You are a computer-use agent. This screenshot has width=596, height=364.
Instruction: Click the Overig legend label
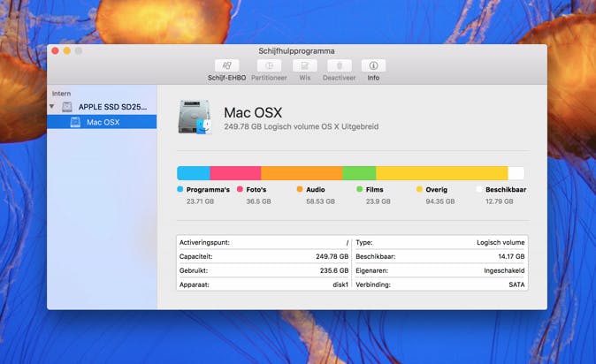[x=436, y=190]
